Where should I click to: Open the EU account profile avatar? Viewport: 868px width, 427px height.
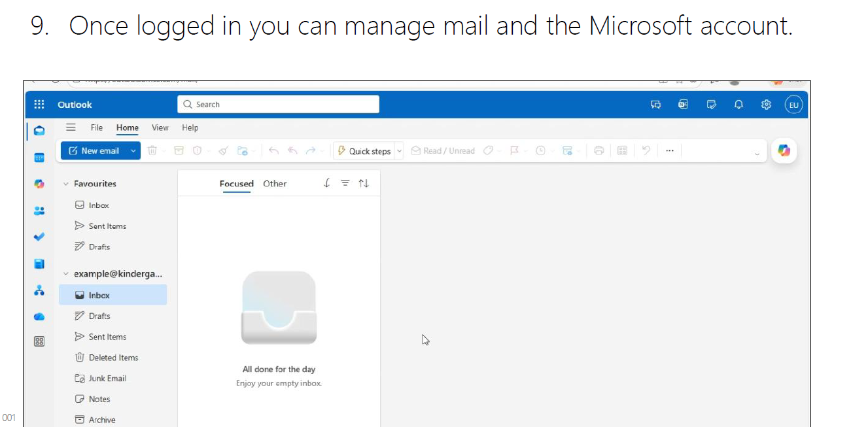tap(793, 105)
